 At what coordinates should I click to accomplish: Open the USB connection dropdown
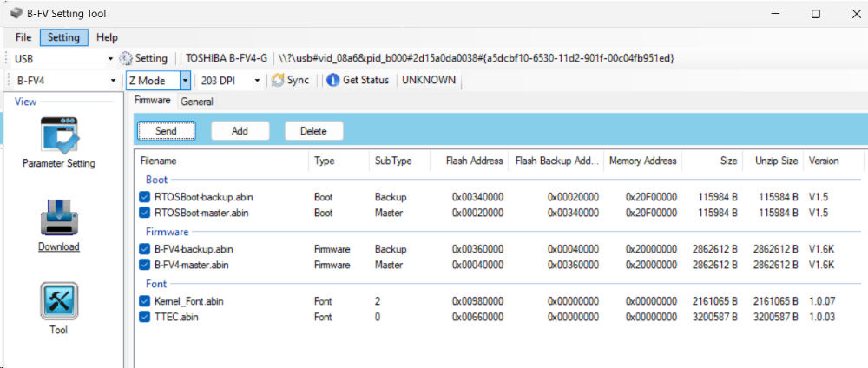point(110,58)
